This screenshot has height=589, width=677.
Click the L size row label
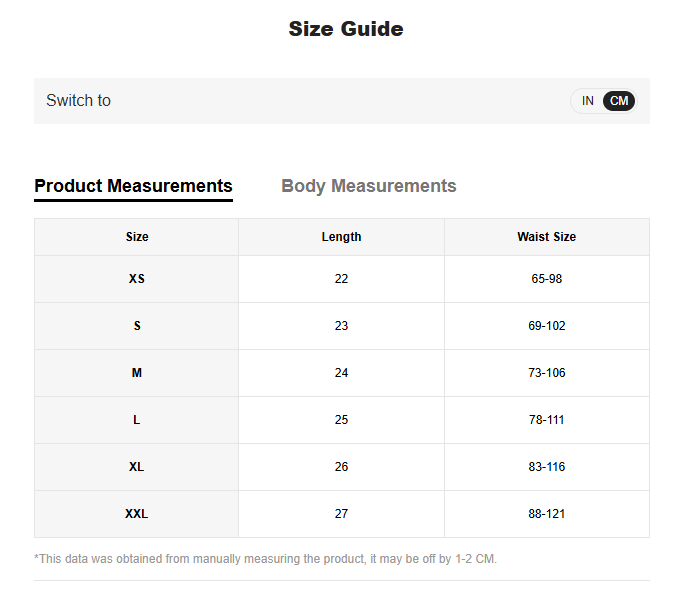pyautogui.click(x=137, y=420)
